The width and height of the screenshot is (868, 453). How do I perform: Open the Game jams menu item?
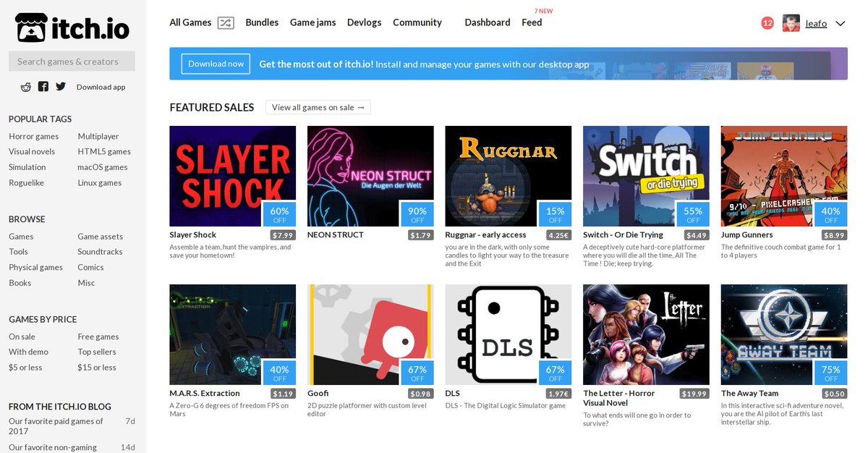[x=312, y=22]
